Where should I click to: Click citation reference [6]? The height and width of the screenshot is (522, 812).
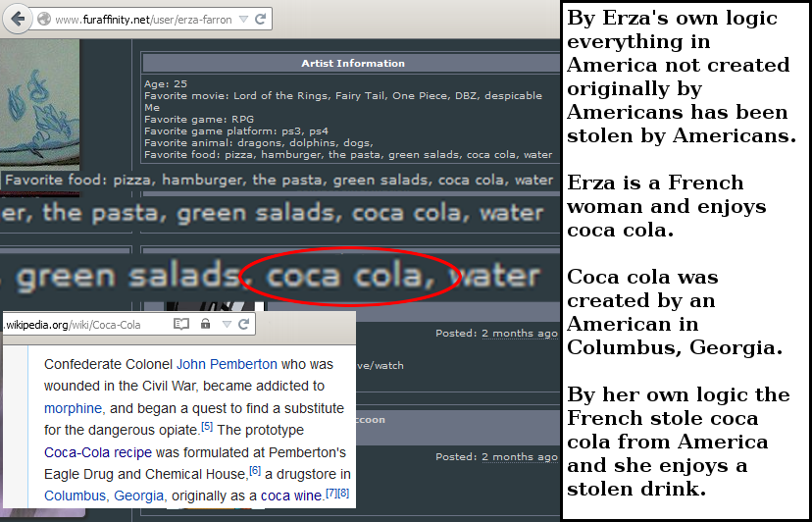[254, 471]
